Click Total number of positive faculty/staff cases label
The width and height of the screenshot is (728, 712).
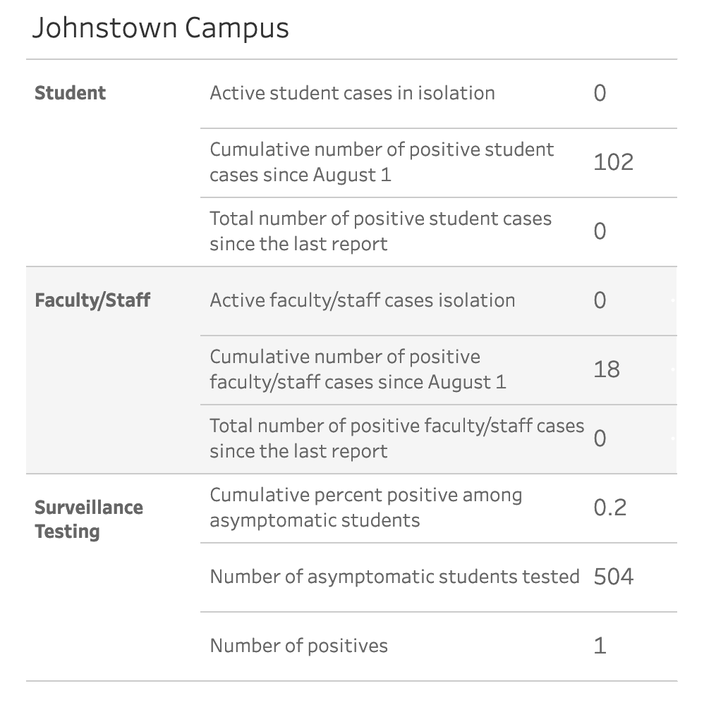397,438
